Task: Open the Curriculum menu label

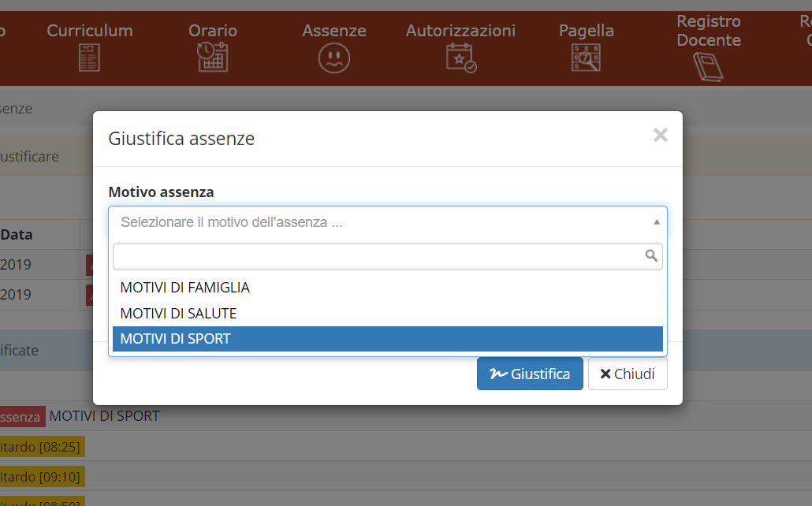Action: (89, 31)
